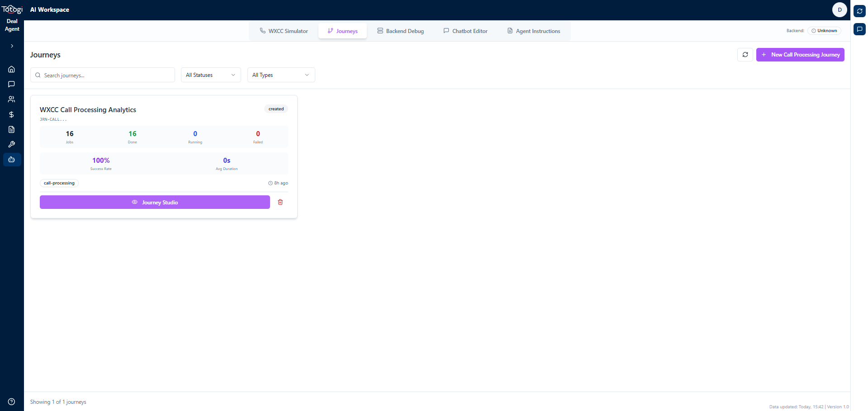Open the document icon in sidebar
The height and width of the screenshot is (411, 868).
coord(12,129)
